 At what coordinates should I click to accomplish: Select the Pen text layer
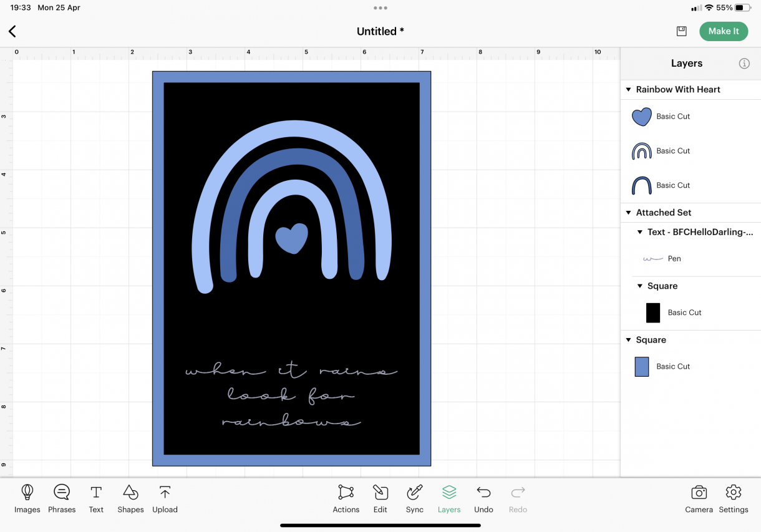[x=696, y=259]
